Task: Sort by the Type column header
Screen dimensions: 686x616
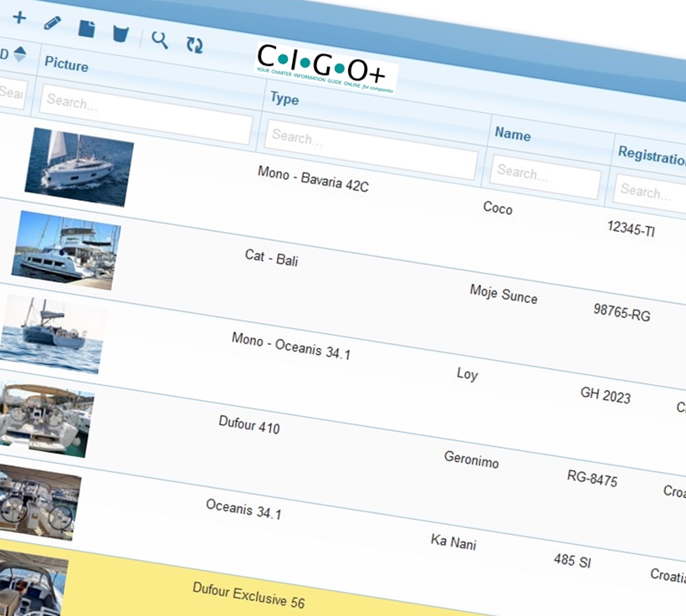Action: pos(285,100)
